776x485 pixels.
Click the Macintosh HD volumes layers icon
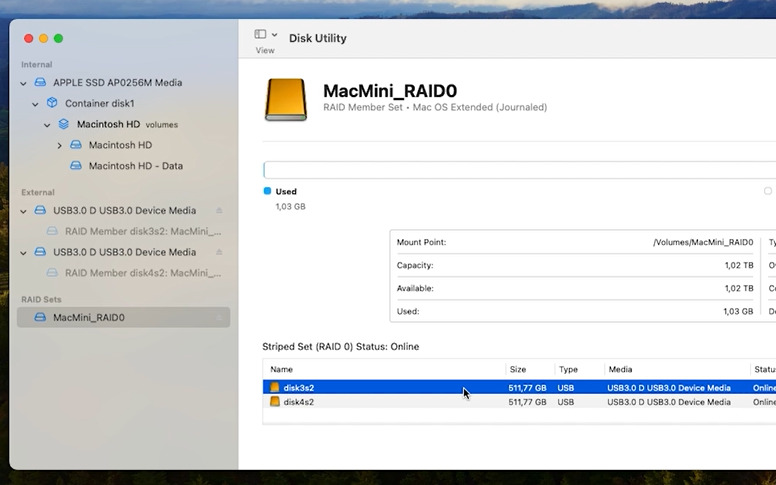click(x=63, y=124)
